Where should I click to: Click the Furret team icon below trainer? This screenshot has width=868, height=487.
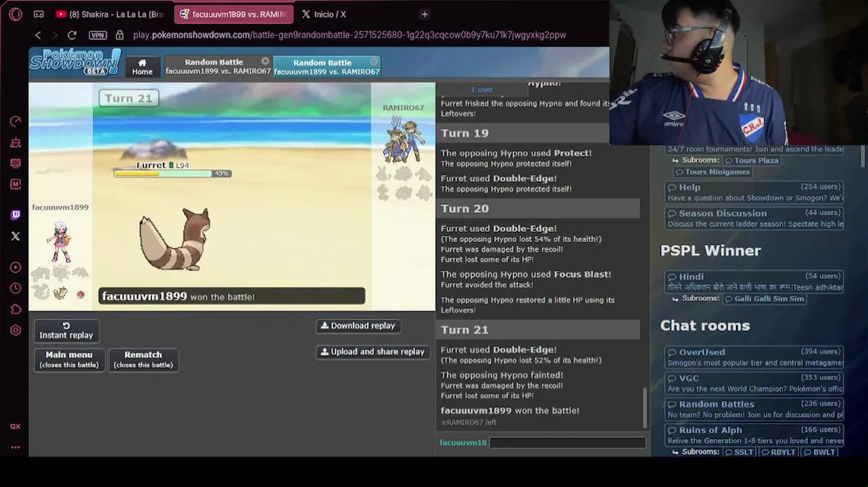pos(60,293)
